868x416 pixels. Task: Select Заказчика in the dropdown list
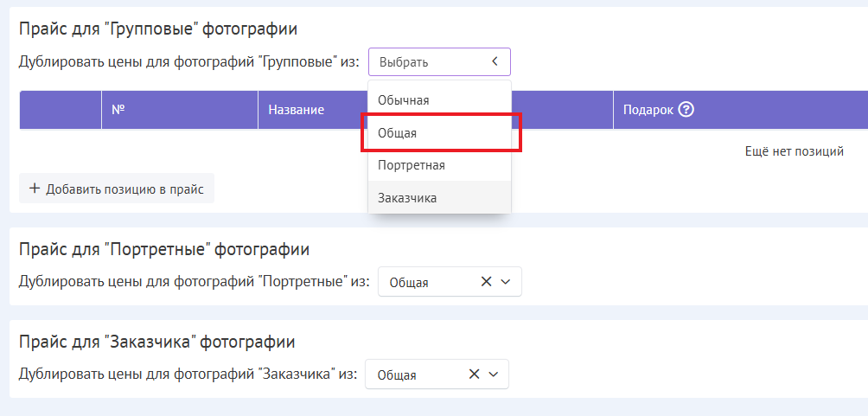[407, 197]
